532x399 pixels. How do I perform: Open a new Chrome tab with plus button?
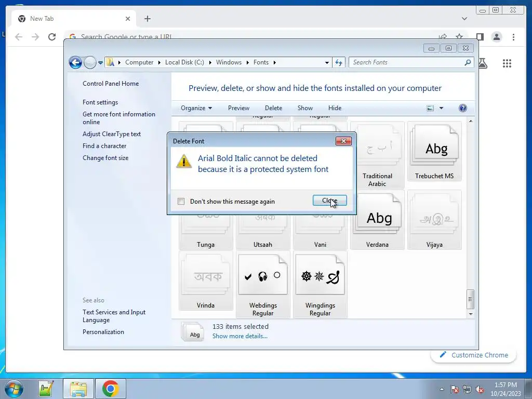coord(147,19)
